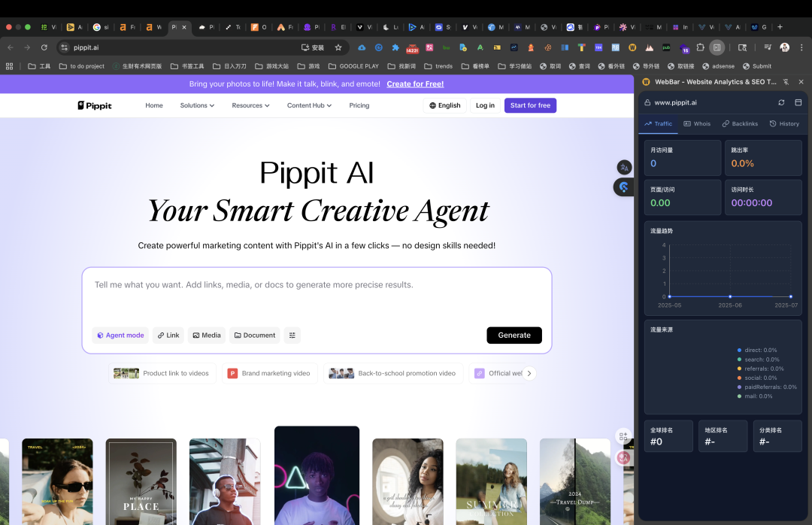Attach Media to the prompt
The height and width of the screenshot is (525, 812).
207,335
